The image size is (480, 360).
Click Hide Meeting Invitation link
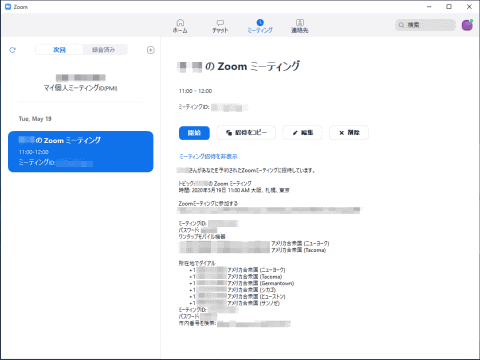tap(208, 156)
